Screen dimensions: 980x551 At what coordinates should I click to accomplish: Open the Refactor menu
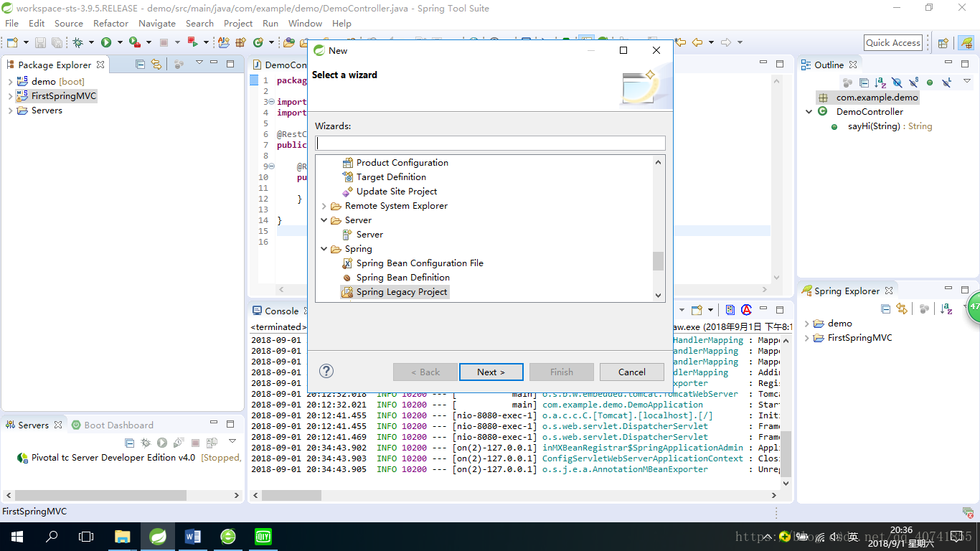click(x=110, y=24)
